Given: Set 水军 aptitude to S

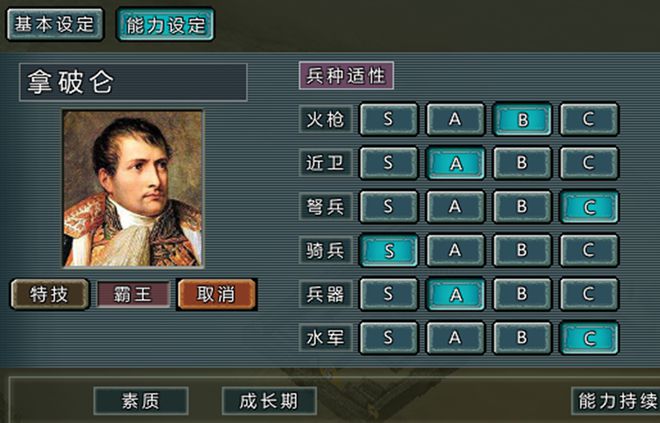Looking at the screenshot, I should tap(389, 338).
